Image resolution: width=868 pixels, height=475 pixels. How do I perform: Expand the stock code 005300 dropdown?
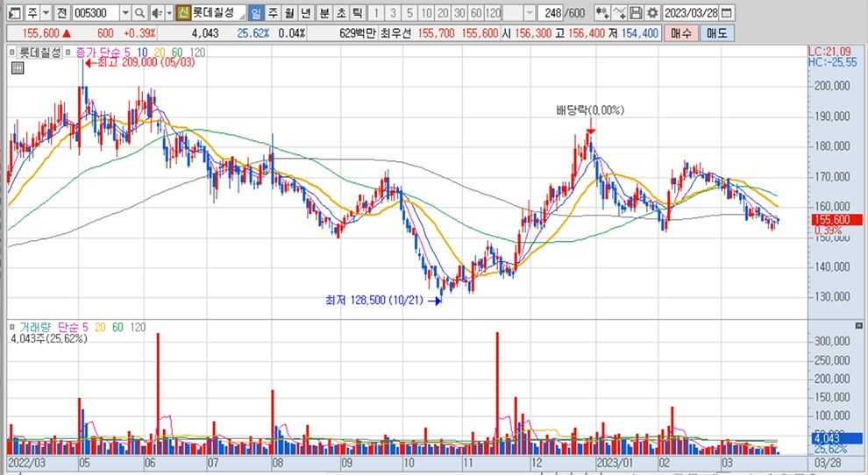pyautogui.click(x=125, y=13)
